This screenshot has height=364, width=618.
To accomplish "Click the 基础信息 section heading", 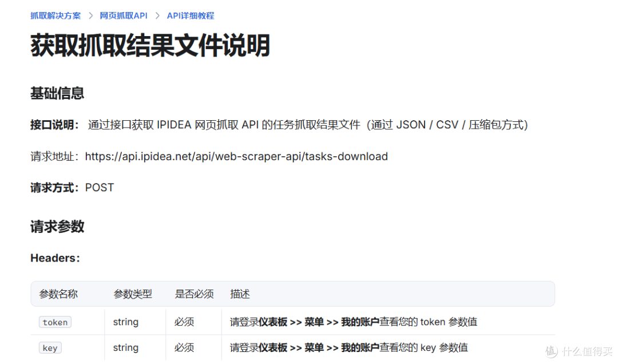I will point(57,93).
